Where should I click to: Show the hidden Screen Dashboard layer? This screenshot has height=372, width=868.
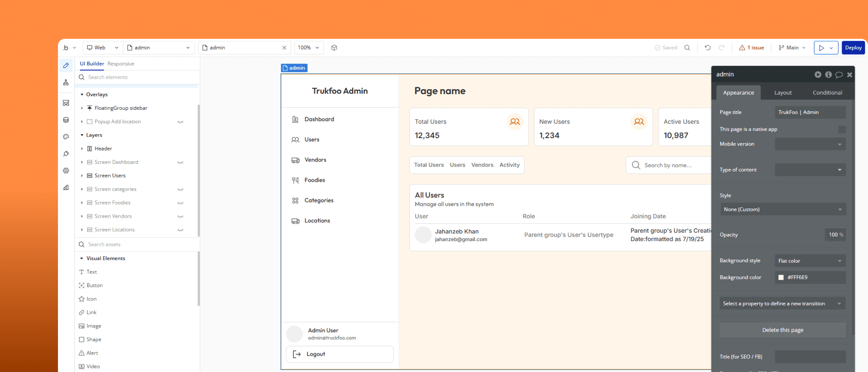point(180,162)
